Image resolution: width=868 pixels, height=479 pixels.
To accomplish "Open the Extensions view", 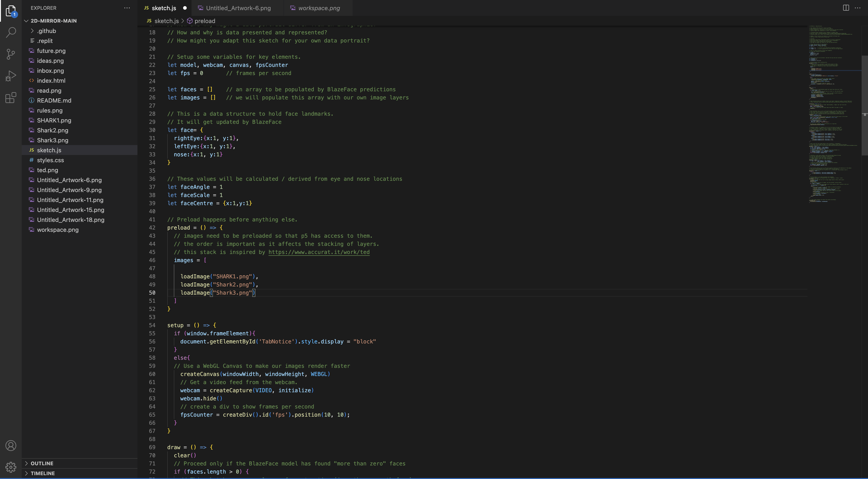I will point(11,98).
